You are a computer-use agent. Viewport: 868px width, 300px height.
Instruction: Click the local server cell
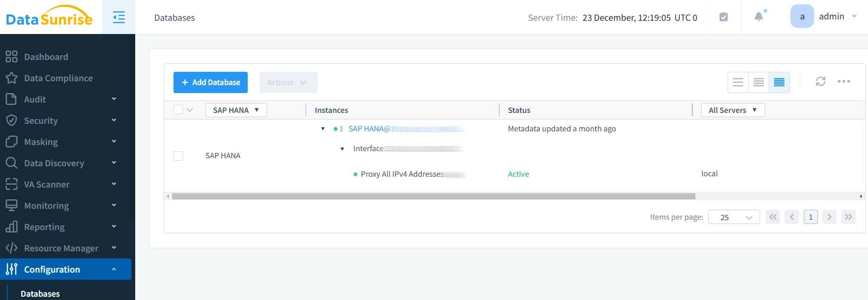[x=709, y=173]
